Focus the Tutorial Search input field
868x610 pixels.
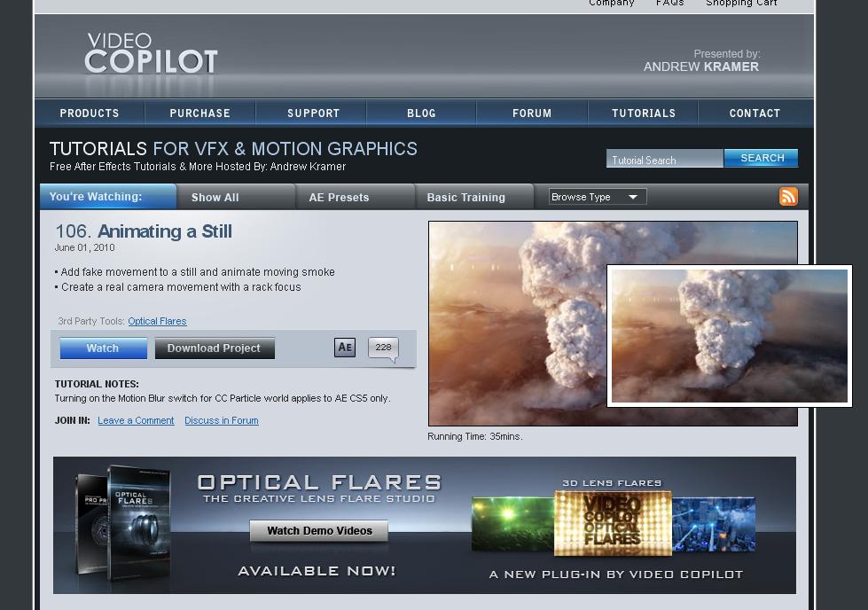664,159
